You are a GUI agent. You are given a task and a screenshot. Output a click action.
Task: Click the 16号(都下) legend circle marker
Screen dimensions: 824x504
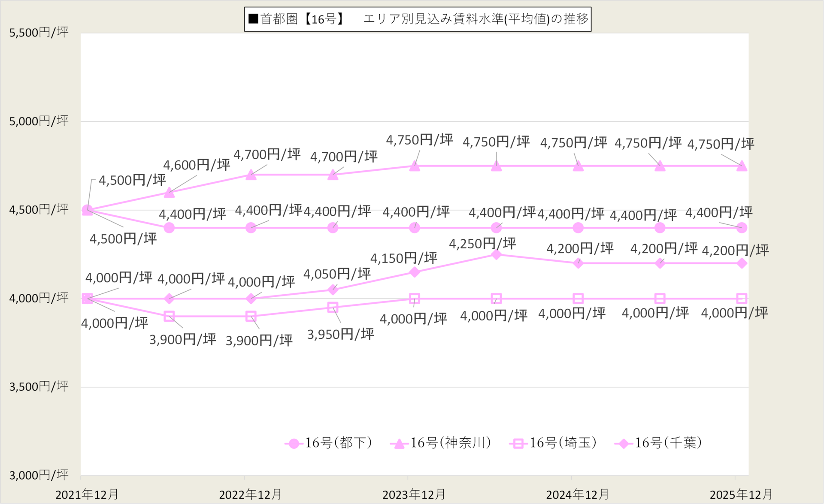tap(294, 443)
